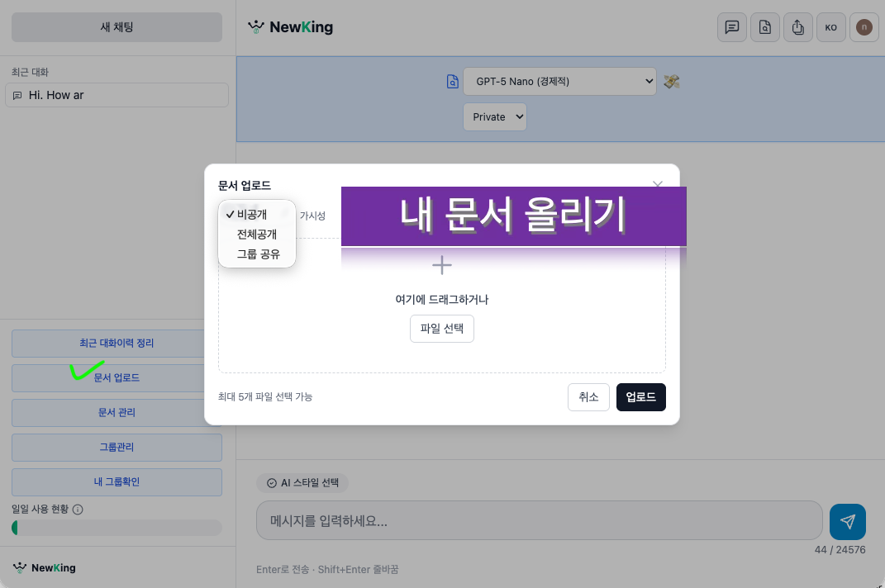Click the 업로드 button in the upload dialog

tap(640, 397)
